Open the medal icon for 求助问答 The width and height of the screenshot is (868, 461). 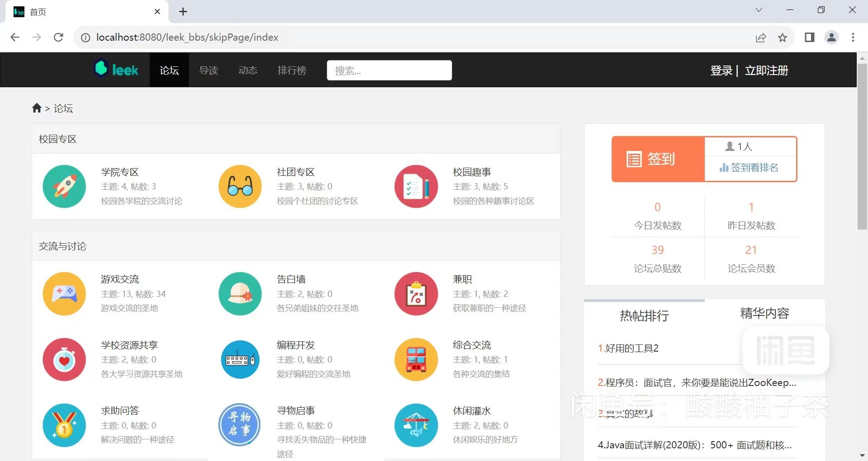pyautogui.click(x=64, y=425)
